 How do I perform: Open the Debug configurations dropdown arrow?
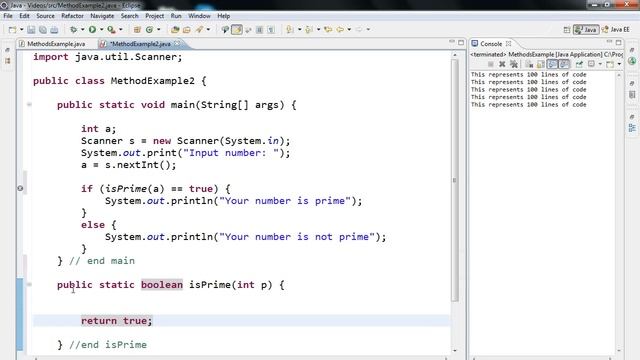(82, 29)
